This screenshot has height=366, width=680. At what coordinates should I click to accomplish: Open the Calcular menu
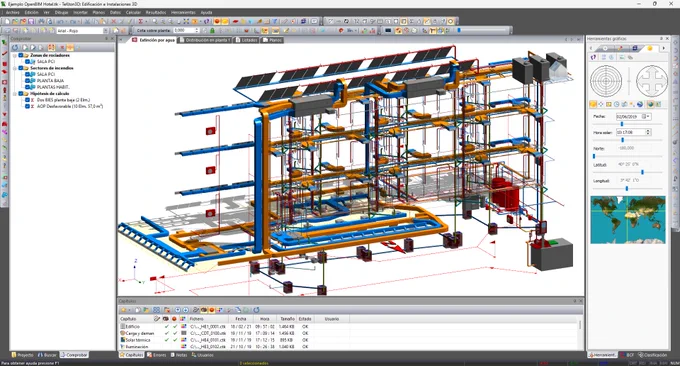[133, 13]
